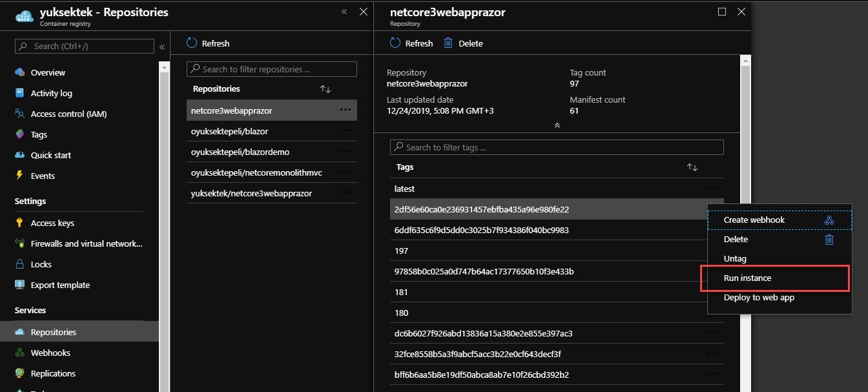The height and width of the screenshot is (392, 868).
Task: Focus the filter tags search box
Action: click(557, 147)
